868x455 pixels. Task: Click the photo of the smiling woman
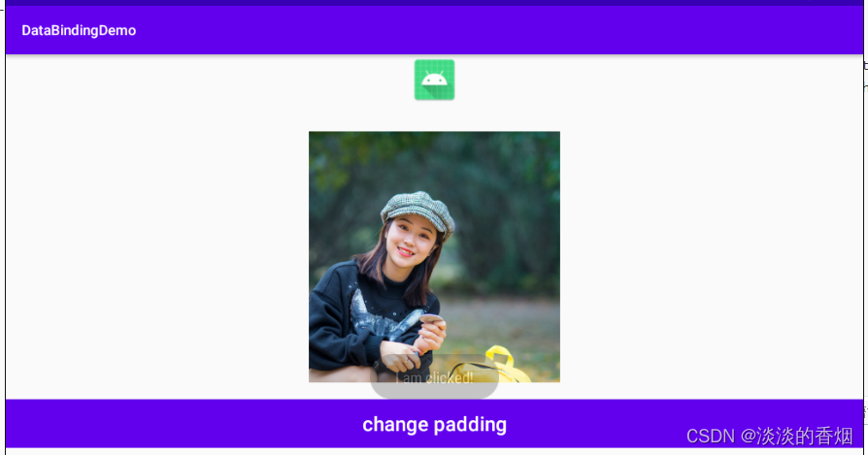[435, 256]
